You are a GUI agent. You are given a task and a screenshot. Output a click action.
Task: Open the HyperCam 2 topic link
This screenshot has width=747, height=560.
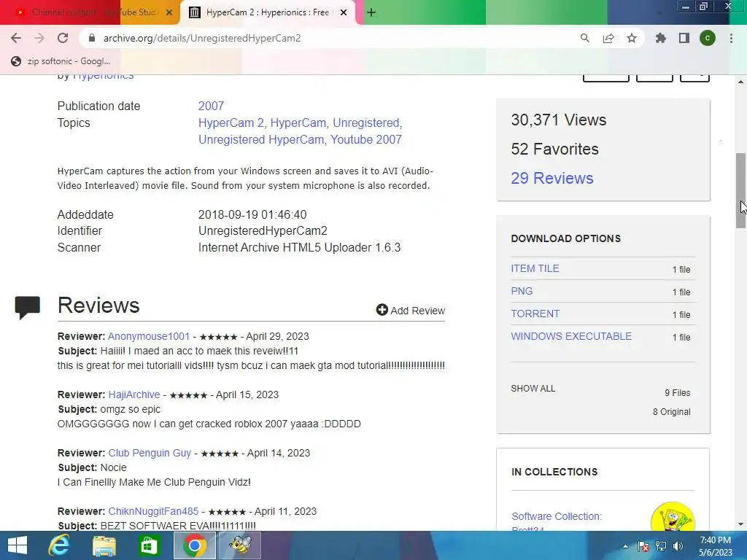click(231, 122)
